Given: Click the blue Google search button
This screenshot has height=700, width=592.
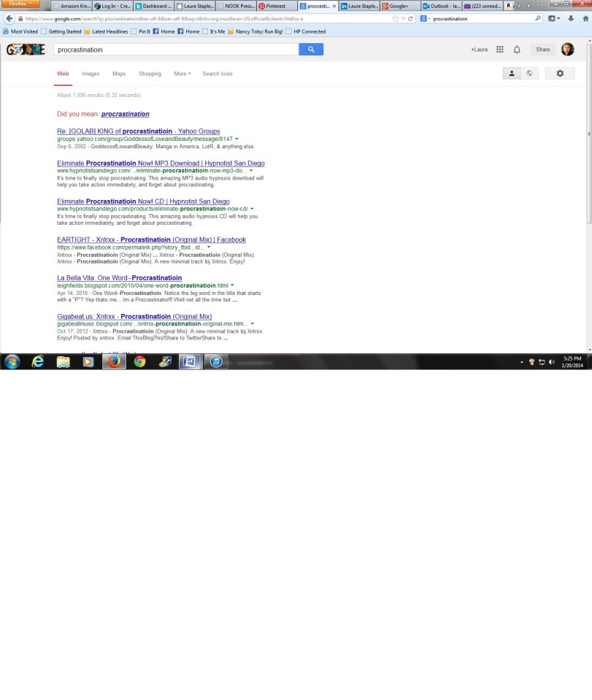Looking at the screenshot, I should coord(311,50).
